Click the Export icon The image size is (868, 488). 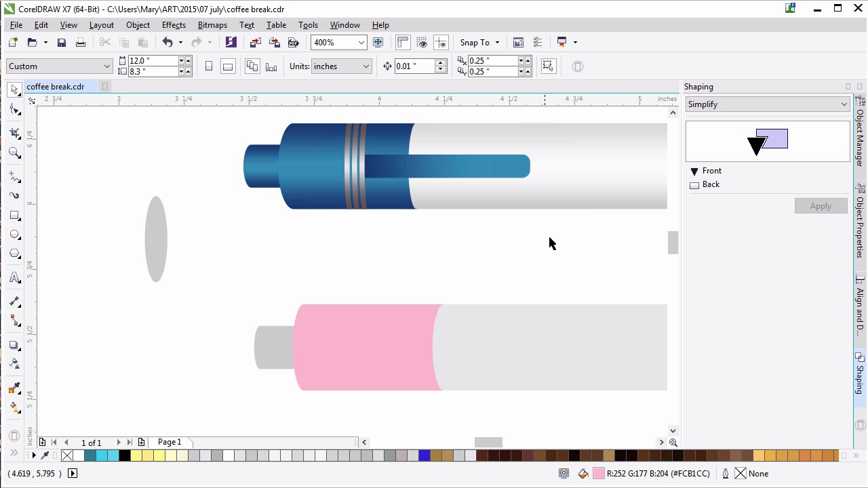tap(274, 42)
